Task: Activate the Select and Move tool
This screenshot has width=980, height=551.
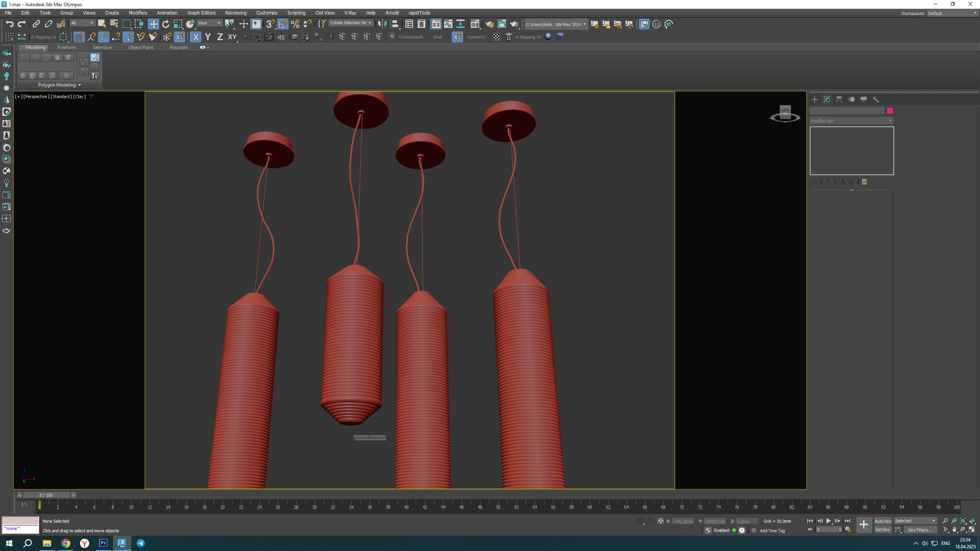Action: (153, 24)
